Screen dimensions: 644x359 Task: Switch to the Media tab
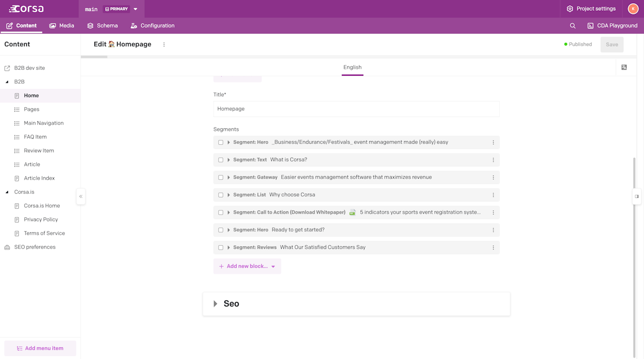tap(62, 26)
